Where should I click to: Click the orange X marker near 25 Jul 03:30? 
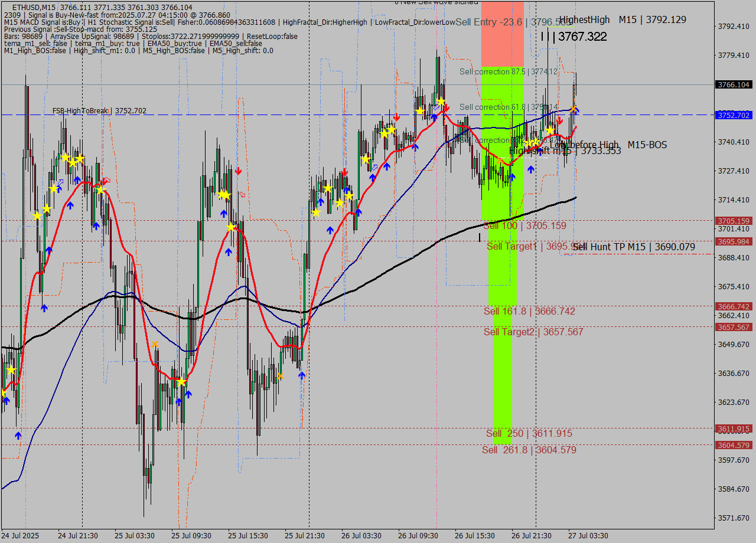click(x=155, y=344)
